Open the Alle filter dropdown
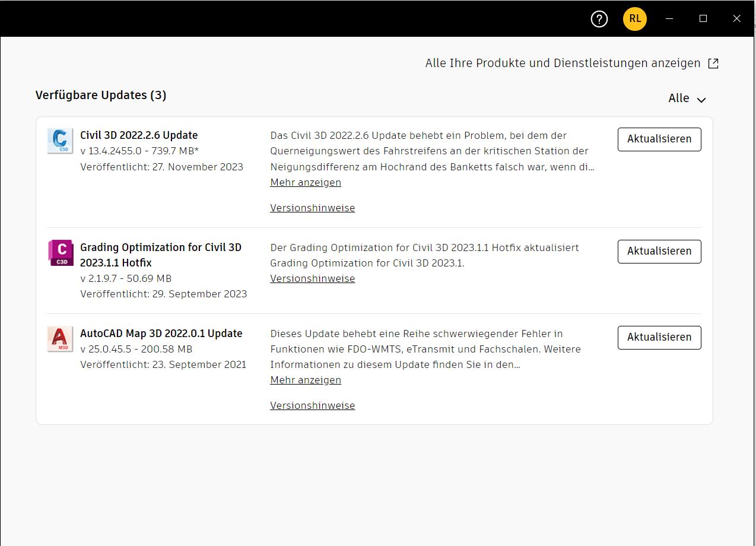The image size is (756, 546). (x=687, y=99)
